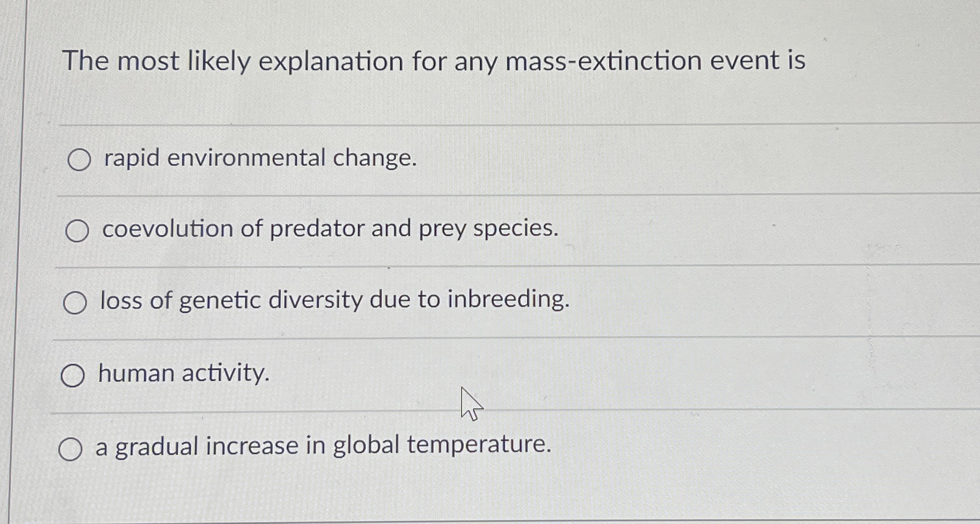Viewport: 980px width, 524px height.
Task: Click the text "loss of genetic diversity due to inbreeding."
Action: coord(334,300)
